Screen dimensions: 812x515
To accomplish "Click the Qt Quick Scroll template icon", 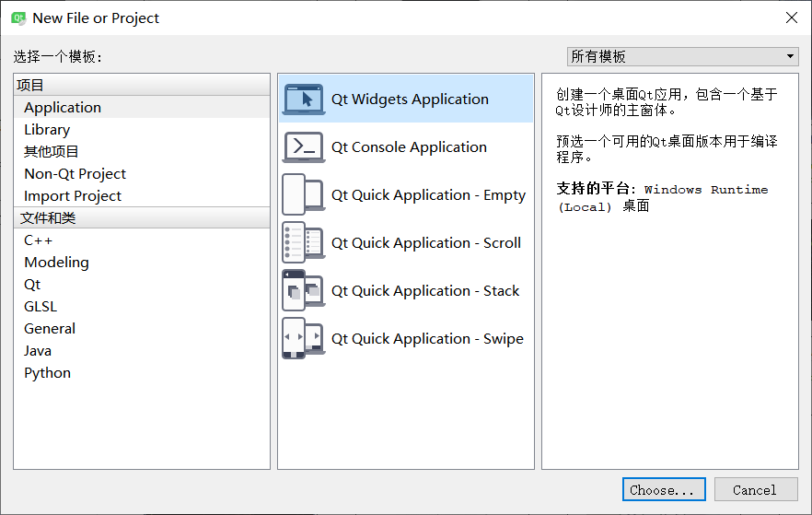I will click(x=304, y=243).
